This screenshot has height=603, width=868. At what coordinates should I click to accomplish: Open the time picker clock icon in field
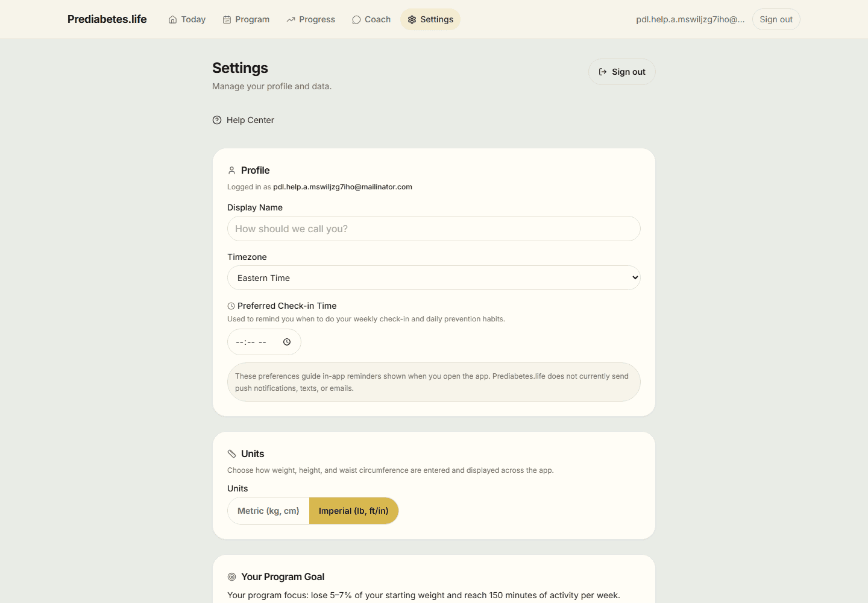[287, 342]
